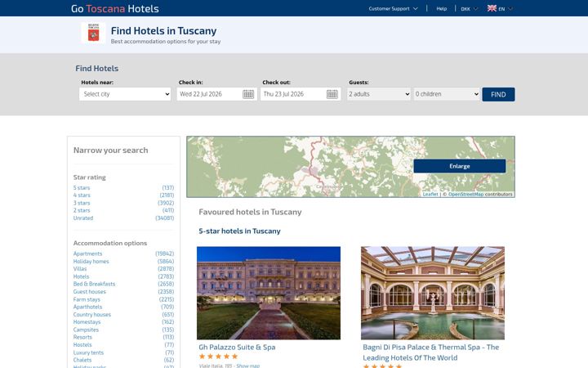This screenshot has height=368, width=588.
Task: Open the 0 children dropdown
Action: click(x=446, y=94)
